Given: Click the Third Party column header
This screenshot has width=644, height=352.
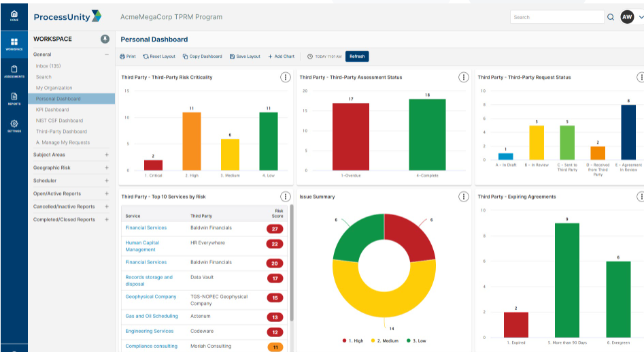Looking at the screenshot, I should 201,216.
